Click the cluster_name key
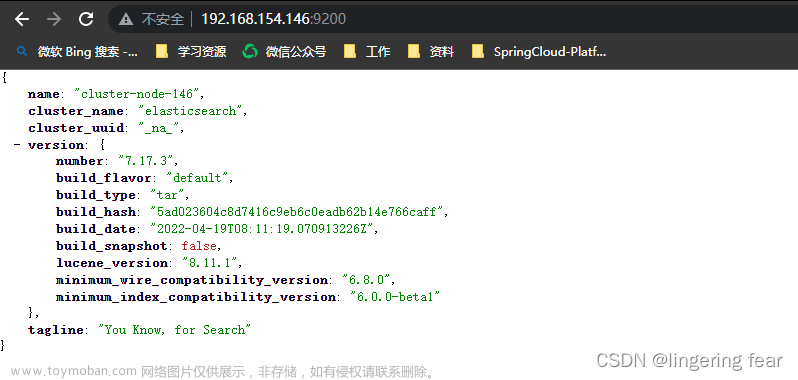Image resolution: width=798 pixels, height=380 pixels. pyautogui.click(x=76, y=111)
